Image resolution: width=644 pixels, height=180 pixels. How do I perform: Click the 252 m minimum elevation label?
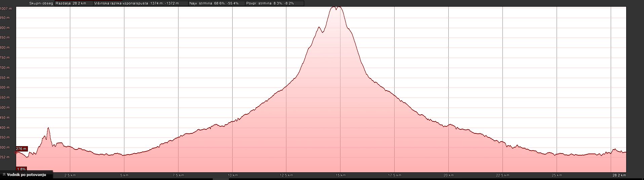[5, 157]
